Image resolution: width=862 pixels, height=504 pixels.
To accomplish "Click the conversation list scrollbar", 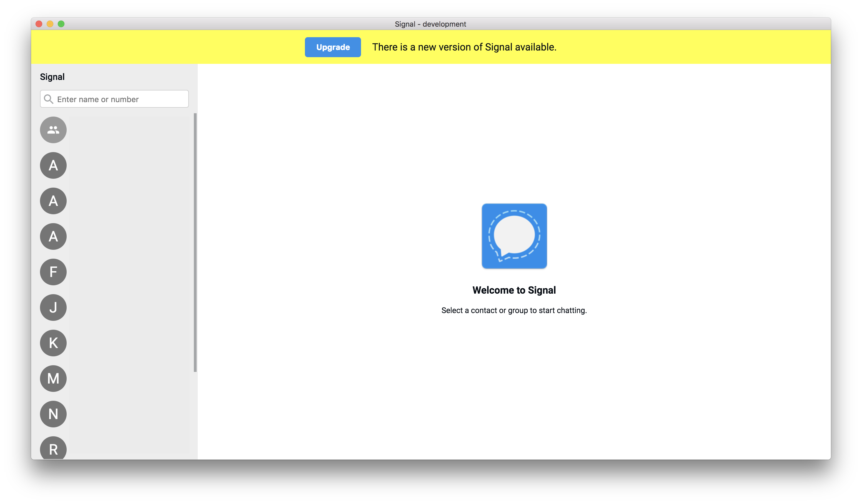I will [195, 242].
